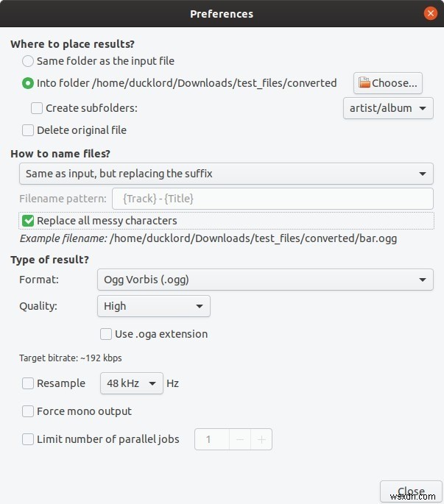Viewport: 444px width, 504px height.
Task: Click the Filename pattern input field
Action: [272, 199]
